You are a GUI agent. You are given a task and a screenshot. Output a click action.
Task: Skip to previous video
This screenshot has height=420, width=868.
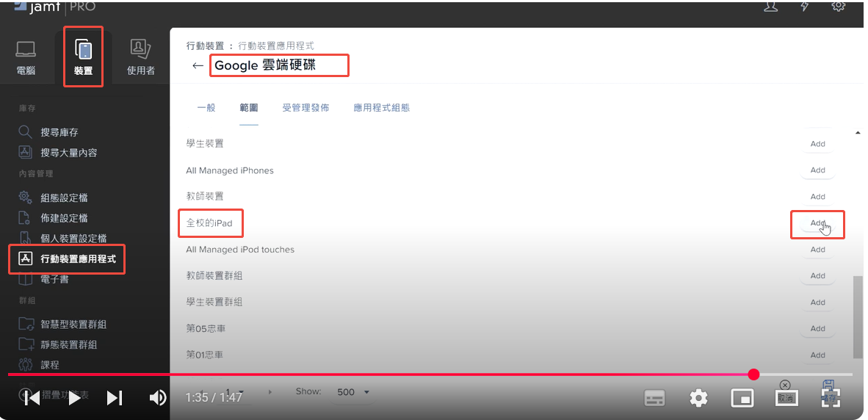pyautogui.click(x=32, y=398)
